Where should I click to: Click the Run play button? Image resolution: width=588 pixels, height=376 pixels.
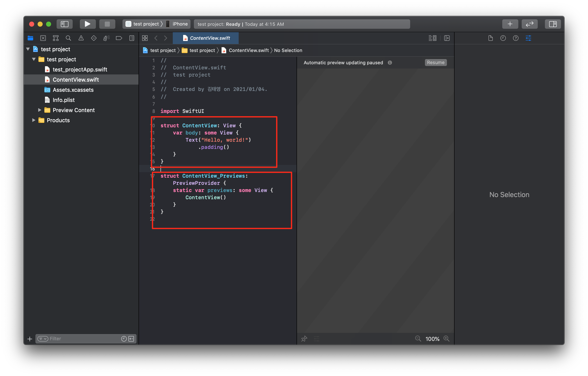[x=87, y=24]
